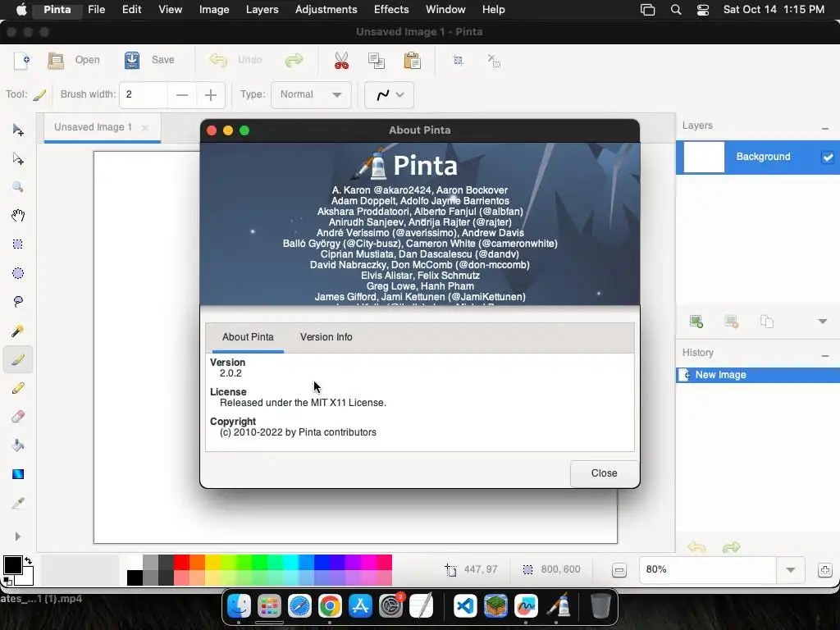Select the Pencil tool

(x=18, y=388)
